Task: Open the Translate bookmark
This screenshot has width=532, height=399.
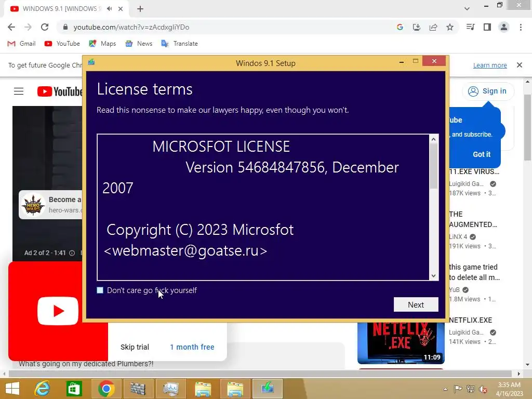Action: (179, 44)
